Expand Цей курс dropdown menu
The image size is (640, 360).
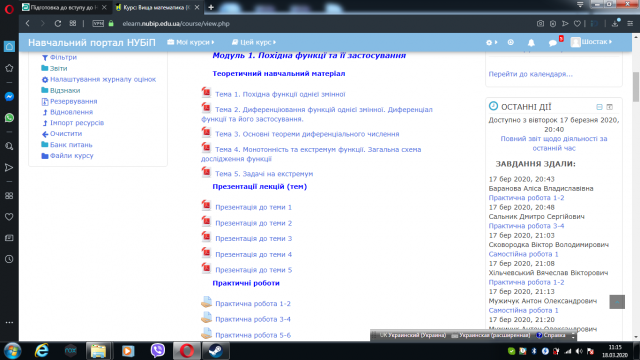click(x=254, y=42)
